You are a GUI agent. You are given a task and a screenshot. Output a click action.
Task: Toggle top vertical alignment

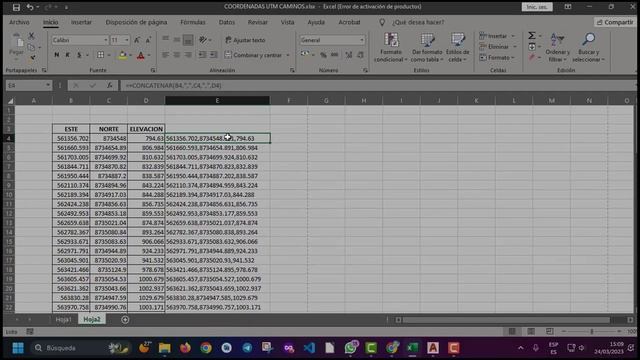coord(165,40)
